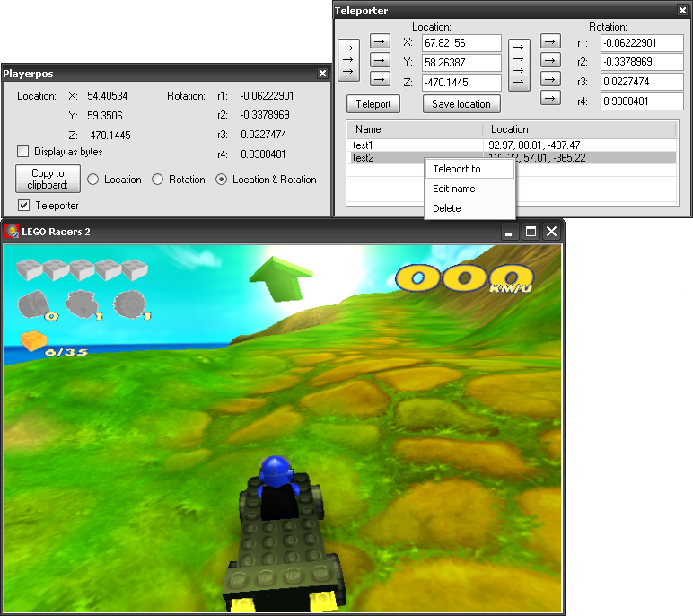Close the Playerpos window
Viewport: 693px width, 616px height.
(322, 74)
